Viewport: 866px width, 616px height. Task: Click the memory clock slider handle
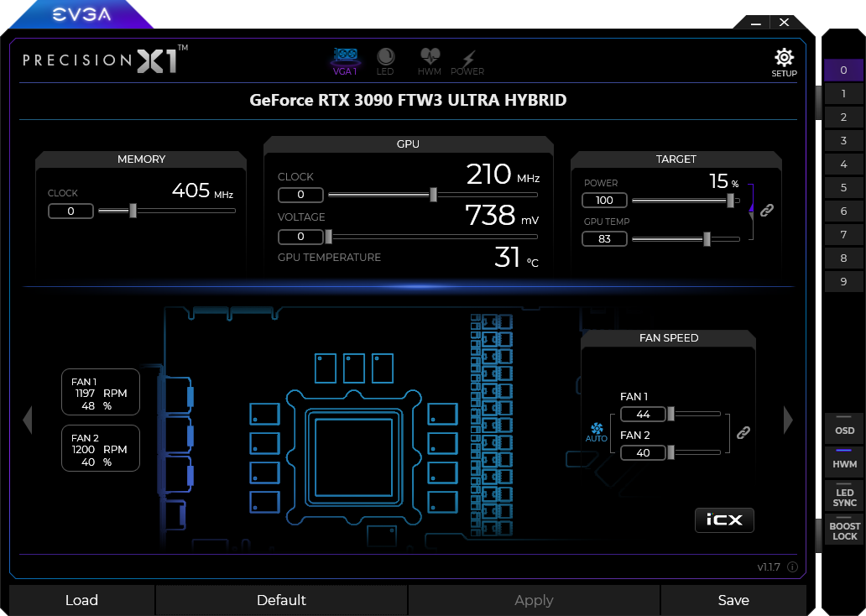[133, 211]
